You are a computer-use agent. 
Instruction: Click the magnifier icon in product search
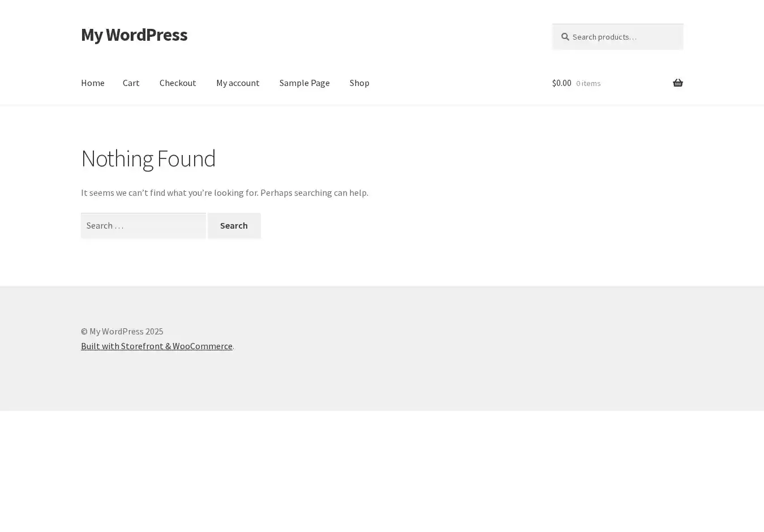pyautogui.click(x=565, y=37)
